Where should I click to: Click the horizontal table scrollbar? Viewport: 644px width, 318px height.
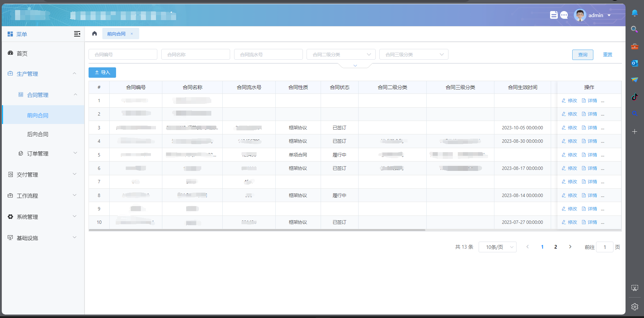click(257, 230)
